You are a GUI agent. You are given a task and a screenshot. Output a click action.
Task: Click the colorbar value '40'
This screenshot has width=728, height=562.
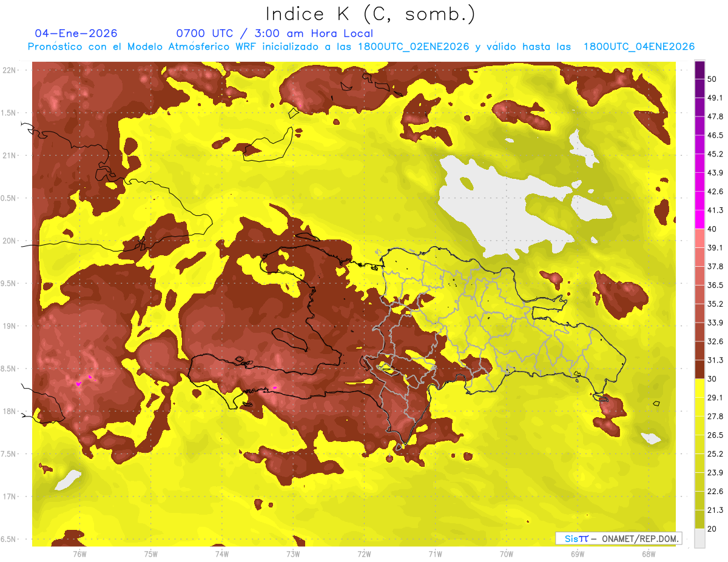(713, 229)
